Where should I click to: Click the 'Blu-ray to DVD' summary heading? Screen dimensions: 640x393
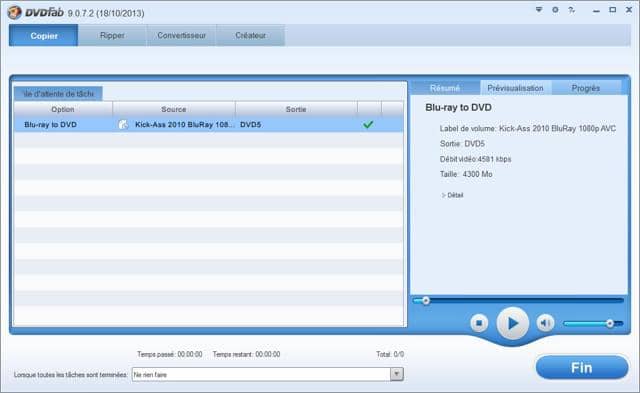pos(458,107)
